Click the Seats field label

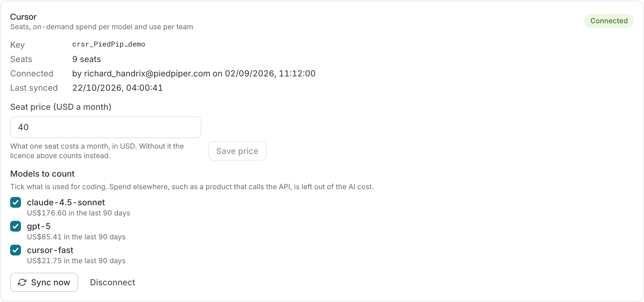[x=21, y=59]
